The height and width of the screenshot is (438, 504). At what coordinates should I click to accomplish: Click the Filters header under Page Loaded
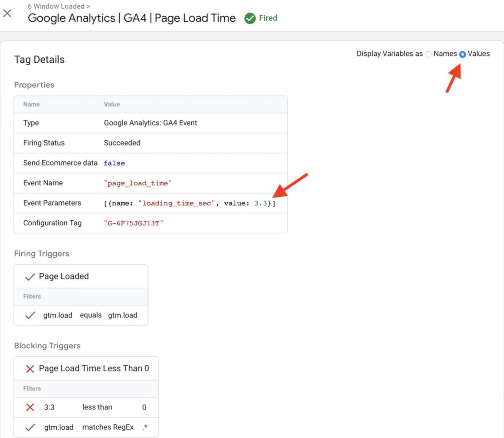click(32, 296)
